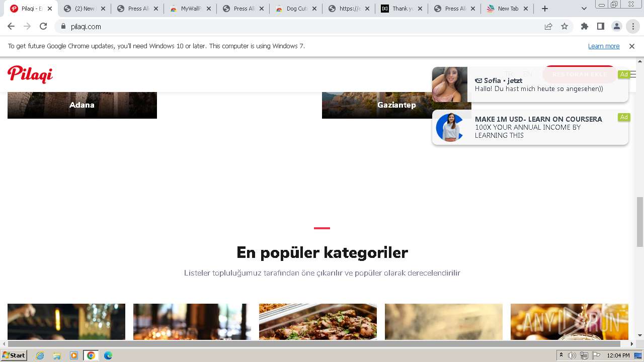Open Chrome extensions puzzle icon
The width and height of the screenshot is (644, 362).
click(x=585, y=27)
